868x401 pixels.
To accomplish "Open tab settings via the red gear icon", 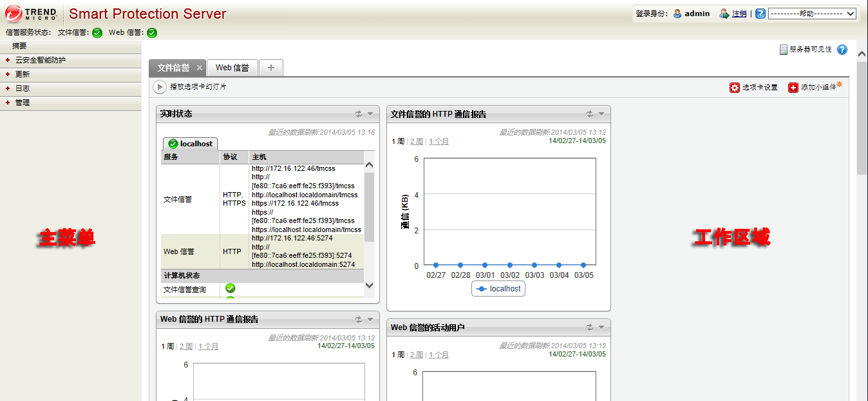I will pyautogui.click(x=735, y=88).
